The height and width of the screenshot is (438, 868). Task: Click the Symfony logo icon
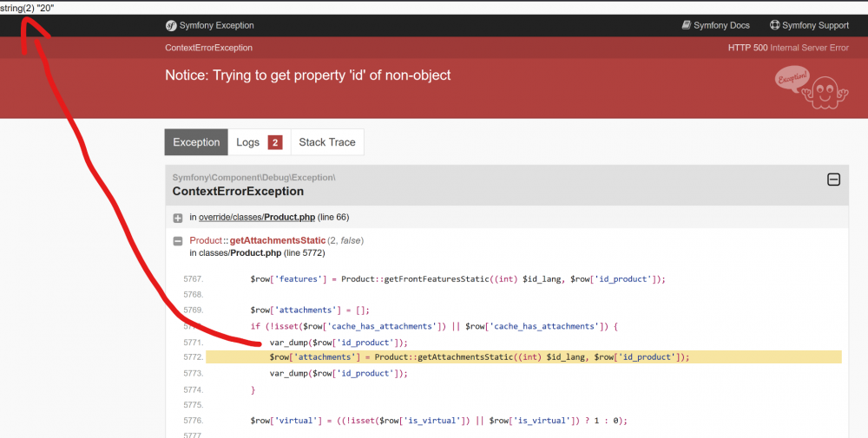[171, 25]
